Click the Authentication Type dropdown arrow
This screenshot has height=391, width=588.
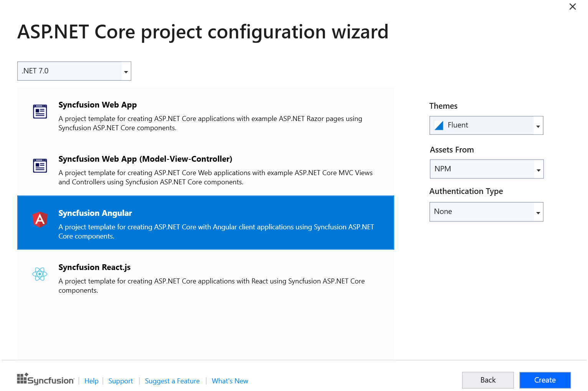click(x=538, y=213)
